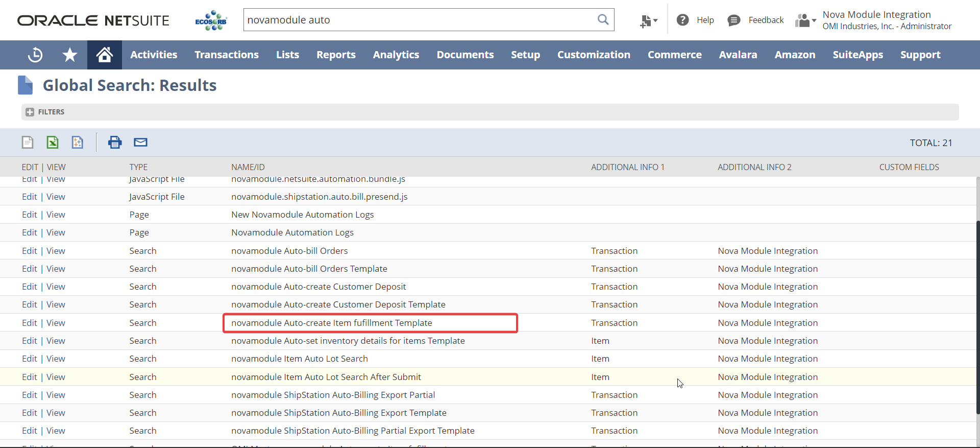Screen dimensions: 980x448
Task: Open the Commerce menu
Action: point(675,55)
